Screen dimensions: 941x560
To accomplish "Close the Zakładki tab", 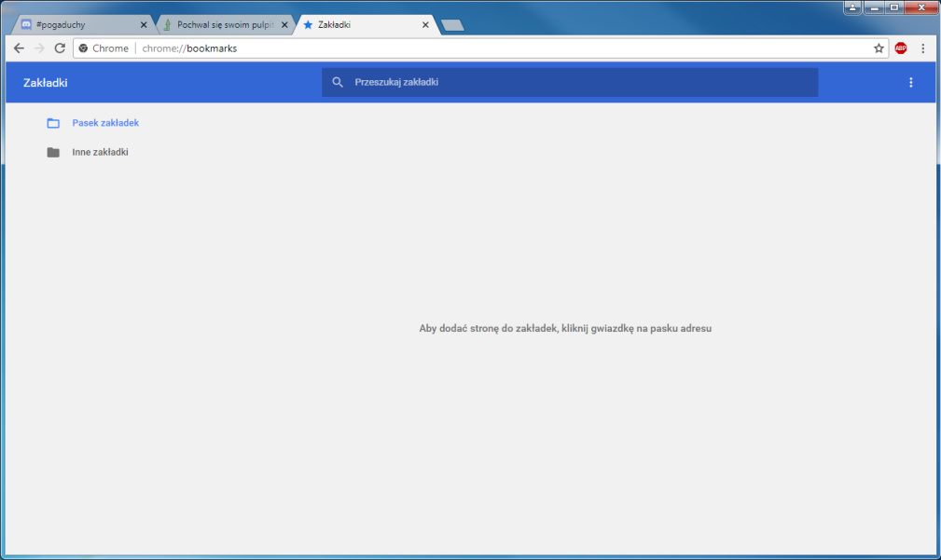I will coord(425,25).
